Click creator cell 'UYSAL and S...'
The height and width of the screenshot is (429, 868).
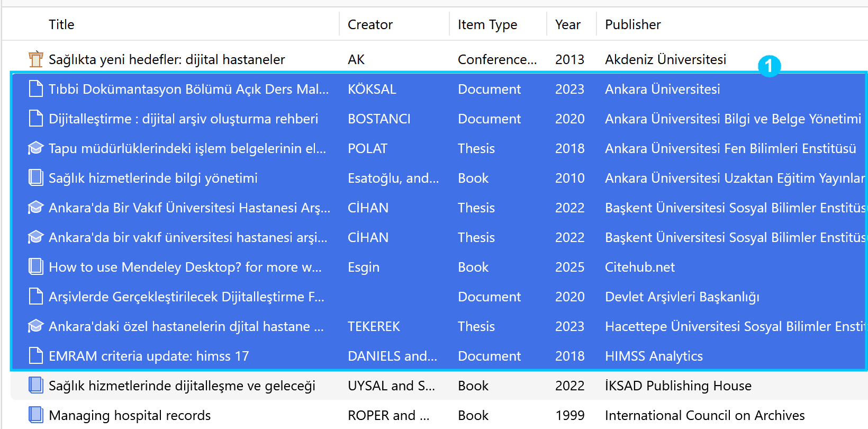[x=391, y=386]
